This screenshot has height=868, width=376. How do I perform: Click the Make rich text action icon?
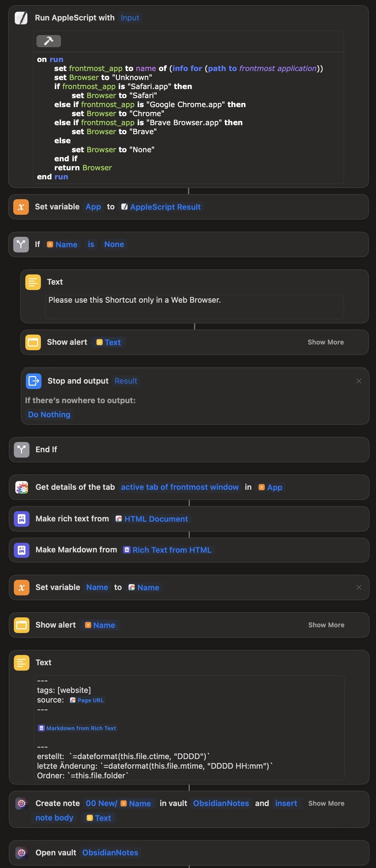tap(22, 519)
